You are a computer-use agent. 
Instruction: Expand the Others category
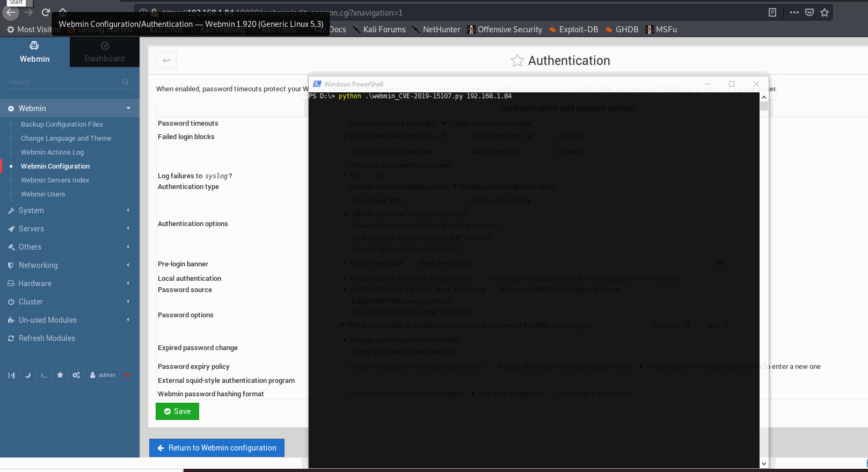[x=70, y=247]
